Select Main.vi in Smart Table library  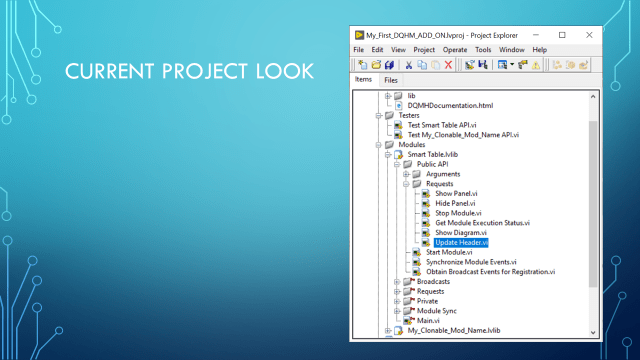click(428, 321)
